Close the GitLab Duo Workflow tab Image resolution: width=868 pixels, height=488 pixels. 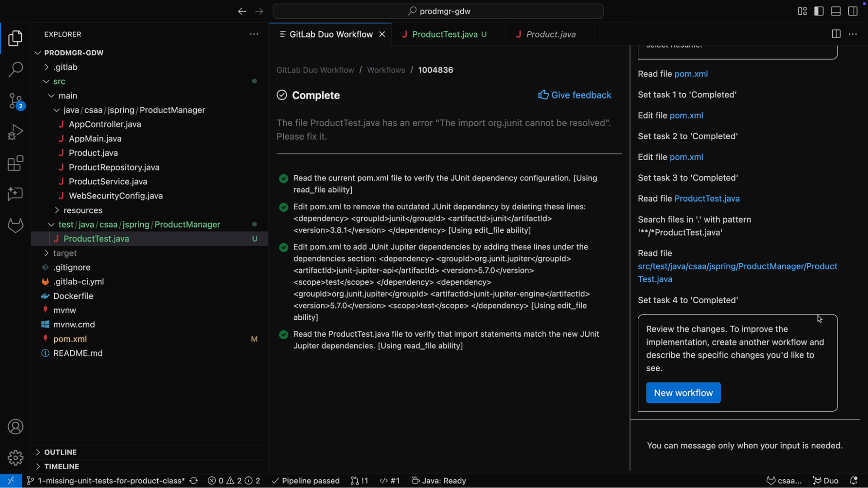382,34
